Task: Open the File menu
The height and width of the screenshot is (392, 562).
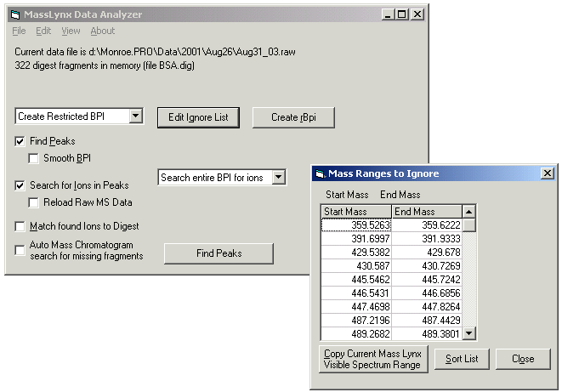Action: click(19, 31)
